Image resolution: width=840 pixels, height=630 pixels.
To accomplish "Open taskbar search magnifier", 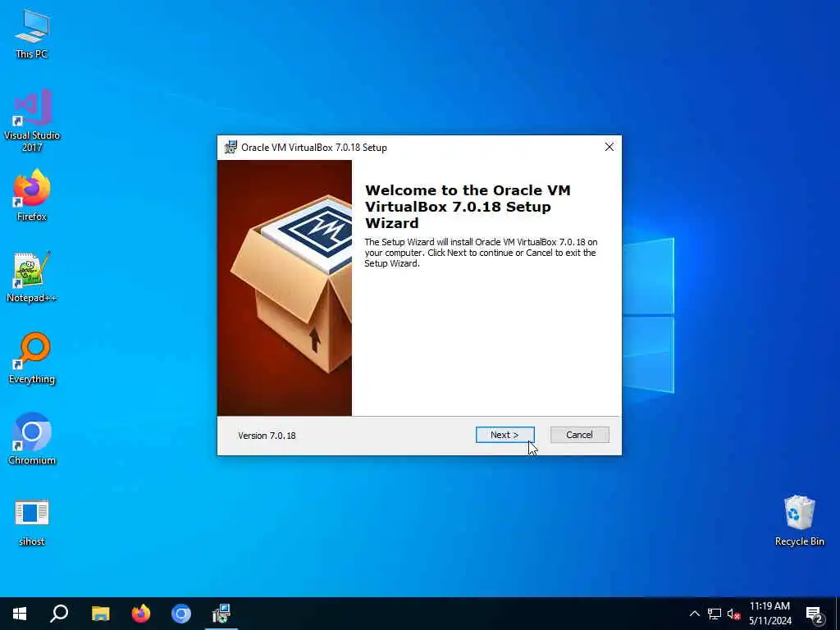I will click(59, 614).
